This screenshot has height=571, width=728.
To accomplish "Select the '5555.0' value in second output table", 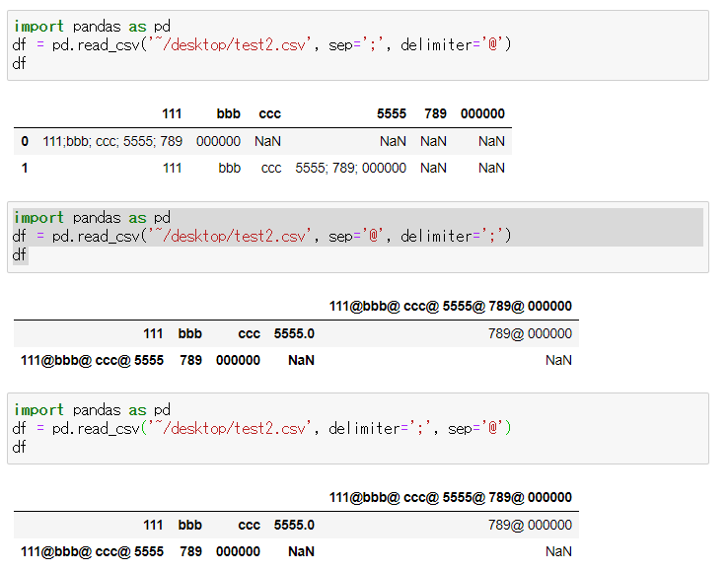I will [x=294, y=333].
